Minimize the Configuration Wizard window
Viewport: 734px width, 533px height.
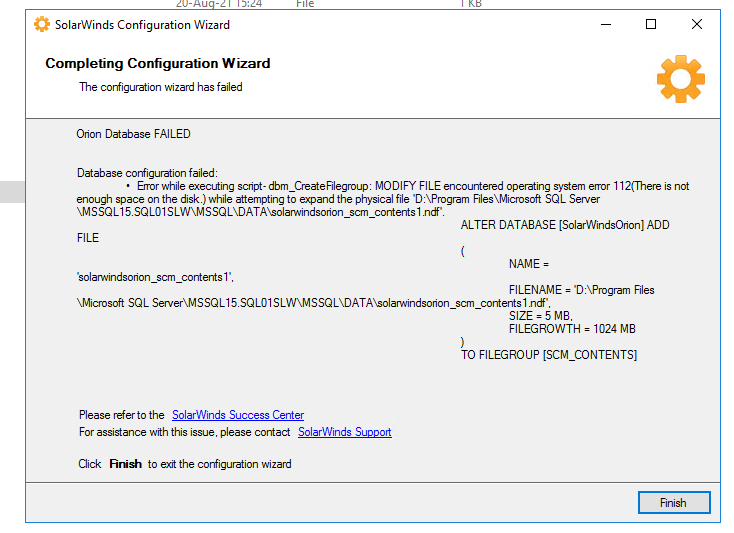(x=606, y=24)
